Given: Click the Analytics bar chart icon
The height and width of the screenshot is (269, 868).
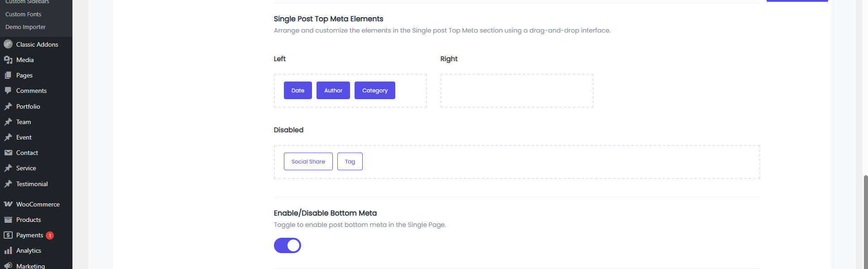Looking at the screenshot, I should (8, 250).
